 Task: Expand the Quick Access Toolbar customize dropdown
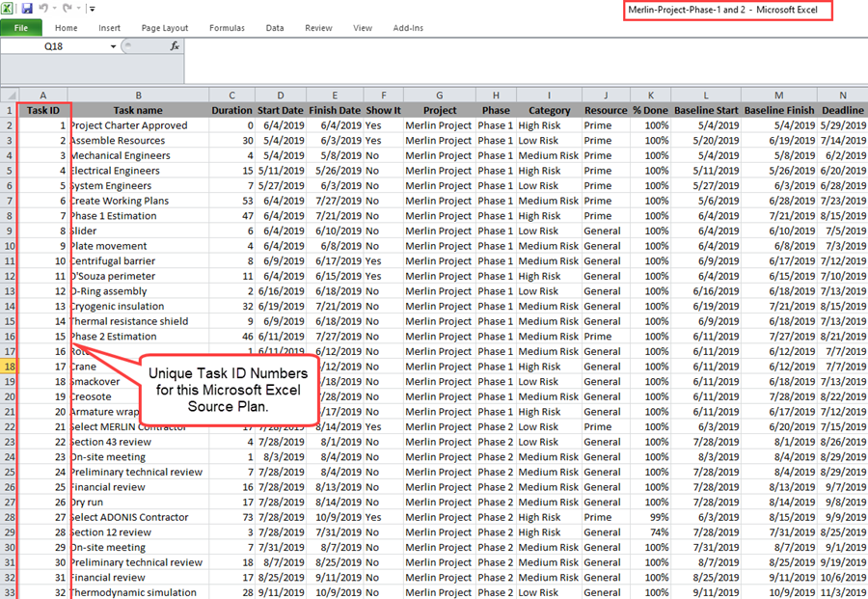pyautogui.click(x=92, y=9)
